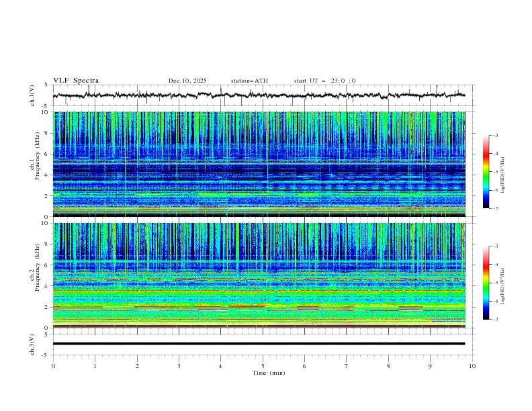
Task: Click the ch.3(V) axis label
Action: 32,344
